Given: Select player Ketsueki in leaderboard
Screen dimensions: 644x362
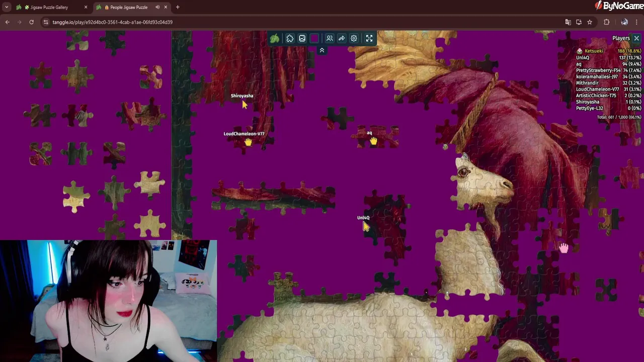Looking at the screenshot, I should (x=594, y=51).
